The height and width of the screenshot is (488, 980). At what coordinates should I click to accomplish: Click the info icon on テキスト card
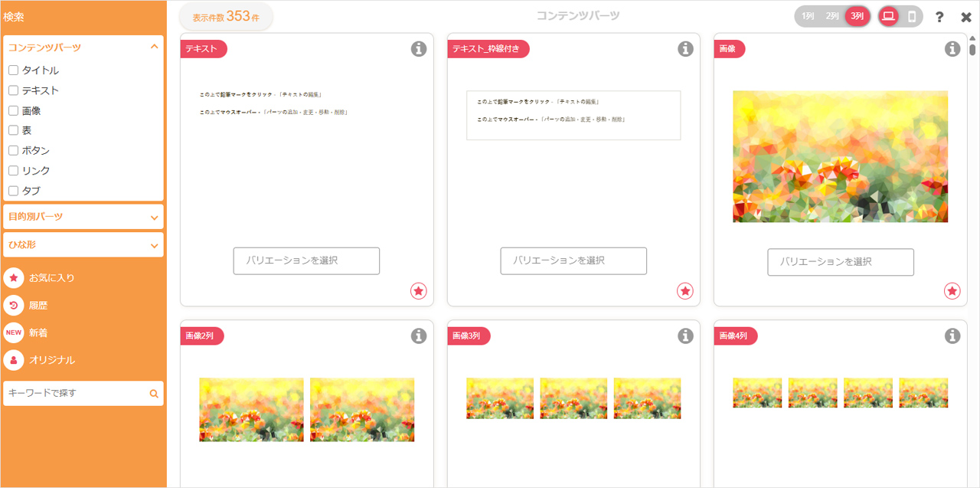418,49
